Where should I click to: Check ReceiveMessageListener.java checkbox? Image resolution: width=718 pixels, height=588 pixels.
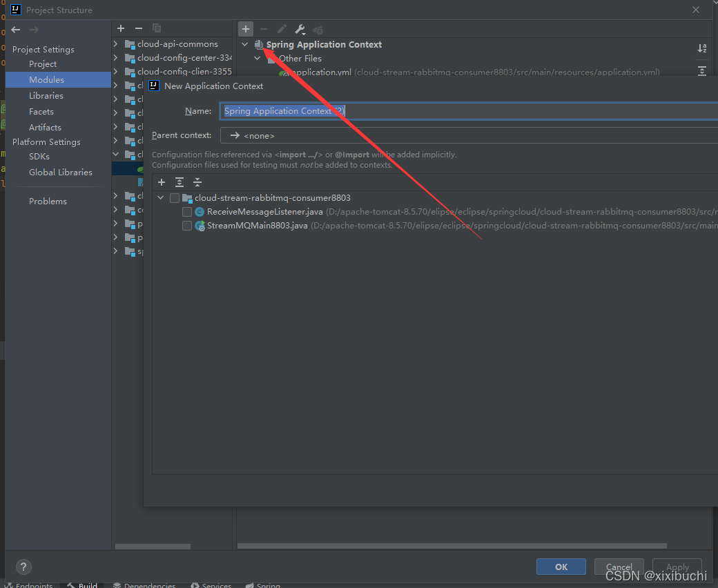187,212
